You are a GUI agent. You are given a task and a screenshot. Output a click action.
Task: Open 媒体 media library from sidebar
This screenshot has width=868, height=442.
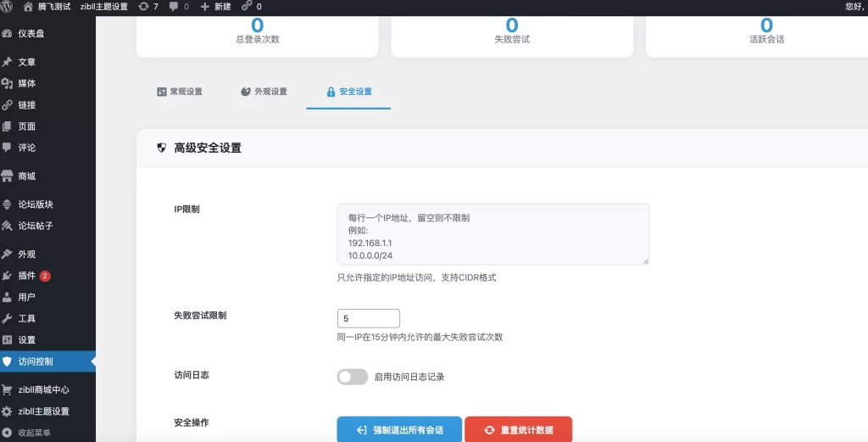(x=26, y=83)
